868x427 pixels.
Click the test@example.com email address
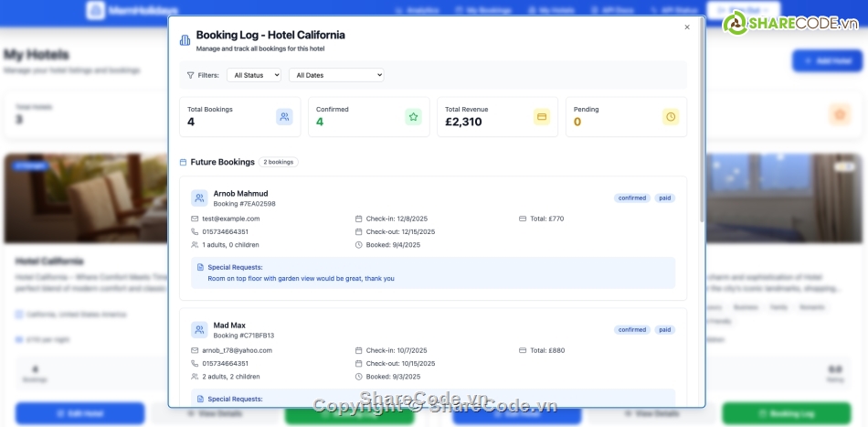(230, 219)
